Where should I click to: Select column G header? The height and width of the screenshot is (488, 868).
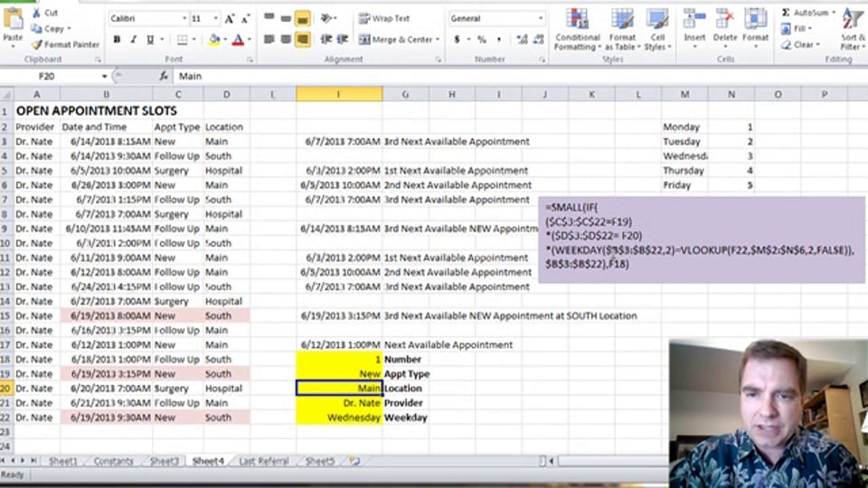(x=405, y=95)
